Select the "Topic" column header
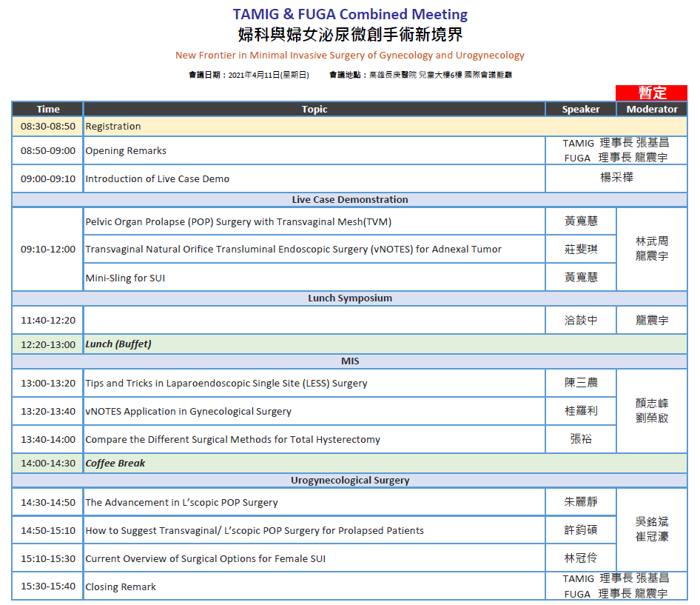 point(314,109)
